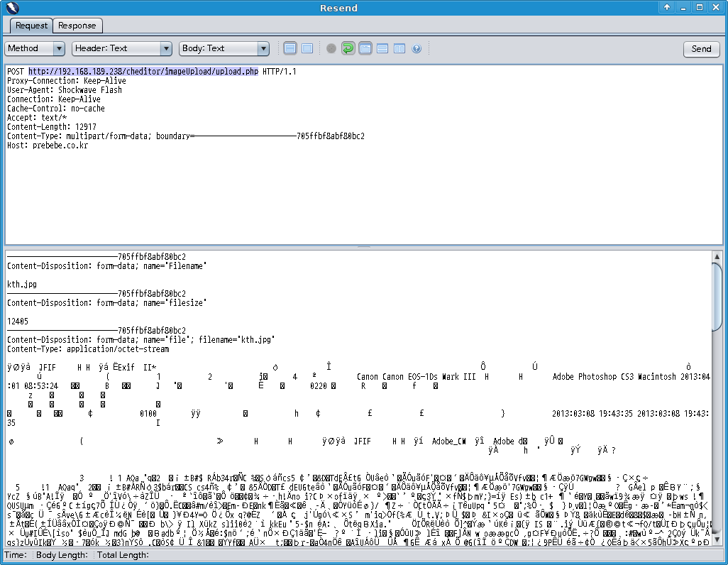728x565 pixels.
Task: Open the help question mark icon
Action: pos(417,48)
